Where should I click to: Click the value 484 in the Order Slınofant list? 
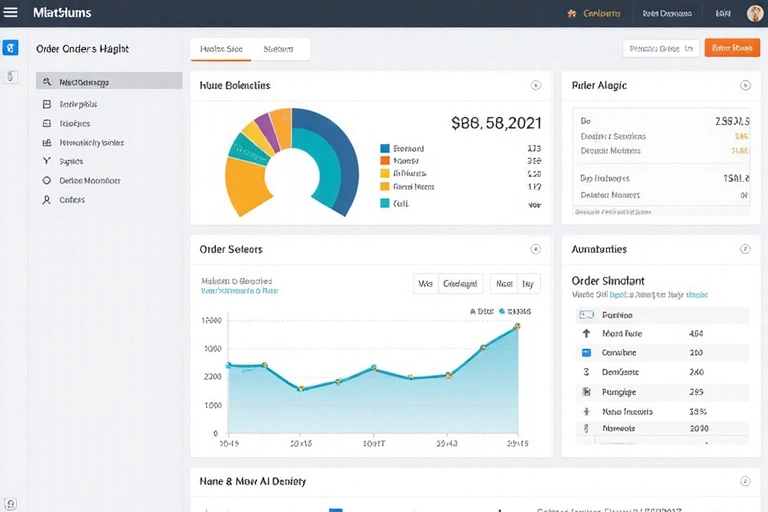[696, 334]
